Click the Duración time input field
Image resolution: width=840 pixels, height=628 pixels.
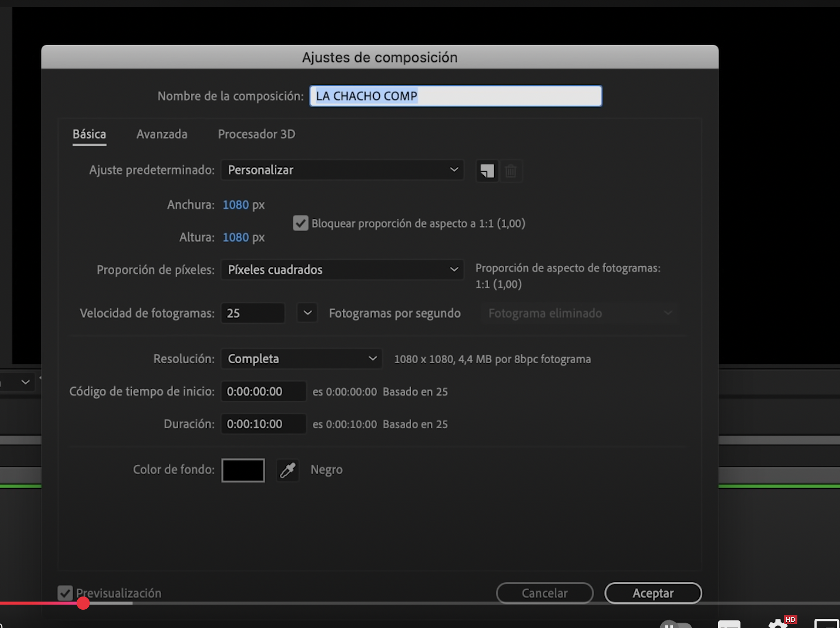tap(263, 424)
